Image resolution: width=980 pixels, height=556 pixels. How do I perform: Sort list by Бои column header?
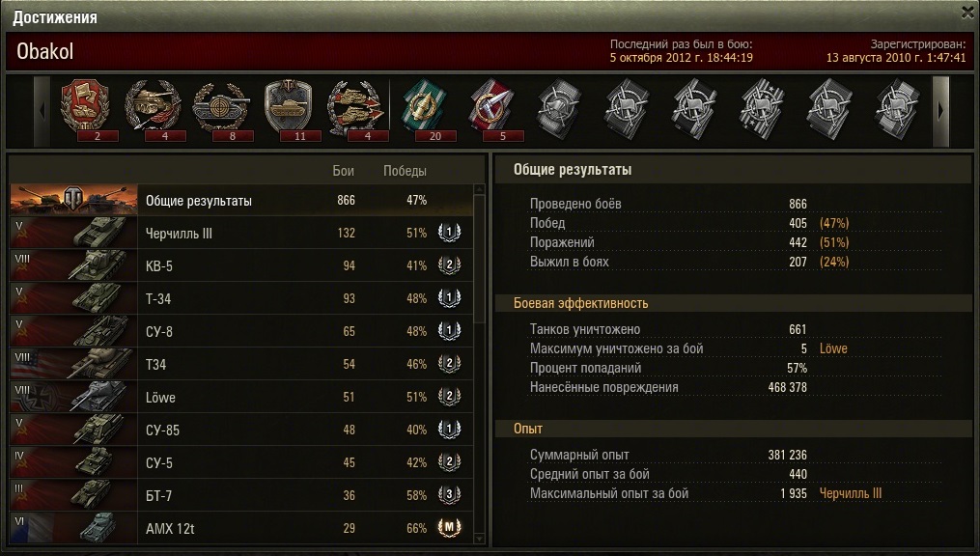(343, 171)
